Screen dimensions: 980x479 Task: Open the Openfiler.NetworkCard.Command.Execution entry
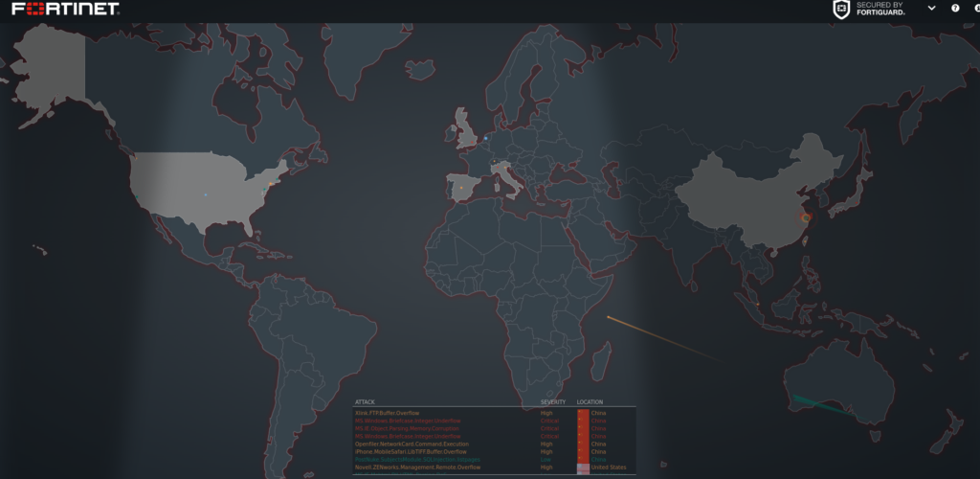tap(412, 444)
